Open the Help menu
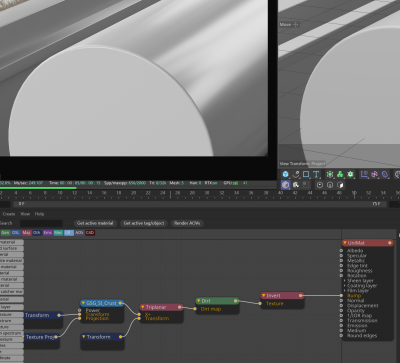 click(x=39, y=214)
